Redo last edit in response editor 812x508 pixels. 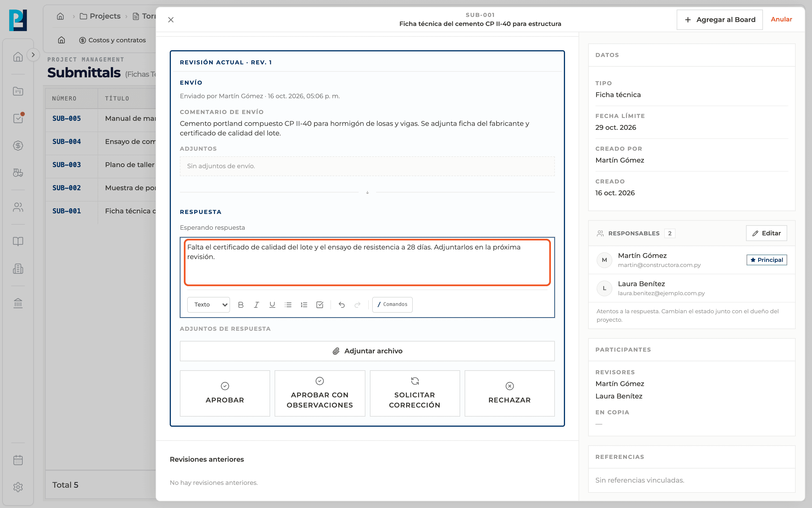[357, 305]
